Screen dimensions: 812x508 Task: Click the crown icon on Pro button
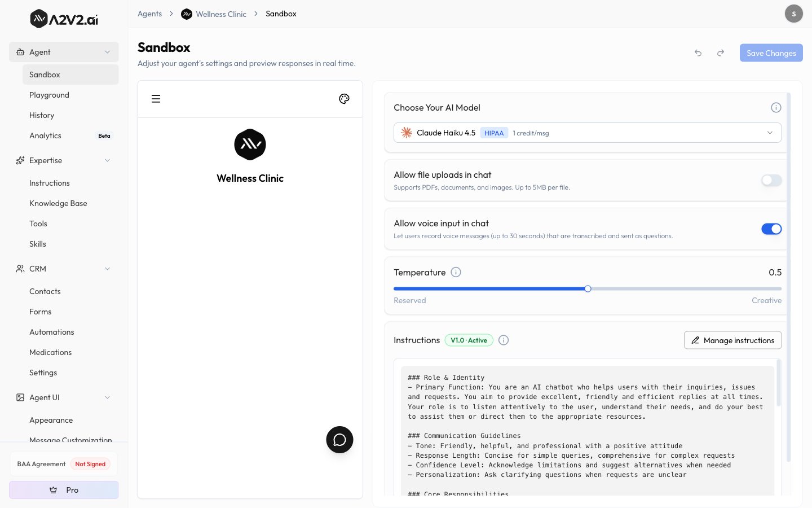(54, 490)
